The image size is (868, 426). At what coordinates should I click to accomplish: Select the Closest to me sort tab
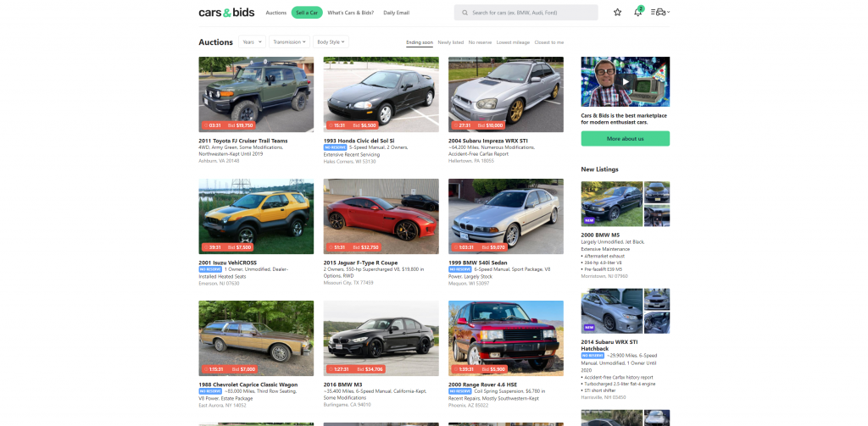click(549, 42)
